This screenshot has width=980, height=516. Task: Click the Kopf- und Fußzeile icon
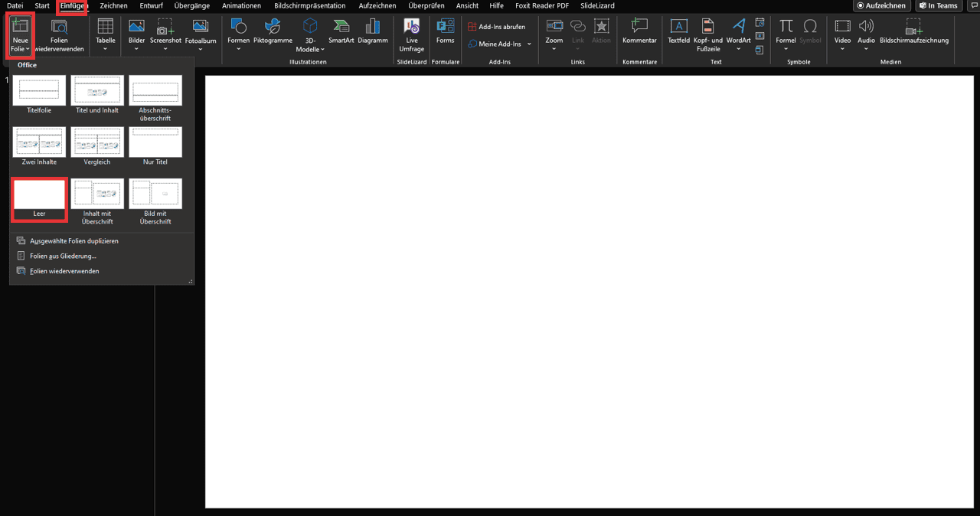pos(707,28)
